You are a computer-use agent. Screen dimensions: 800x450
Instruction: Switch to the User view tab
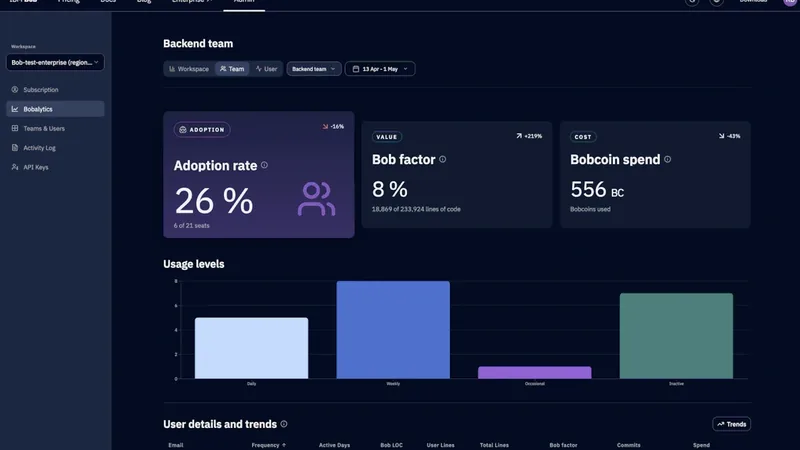pos(266,69)
